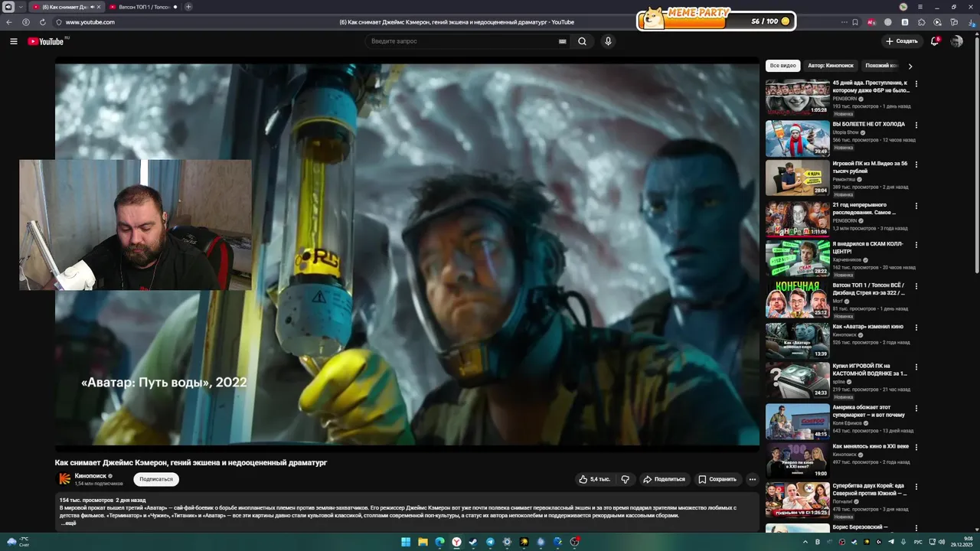Viewport: 980px width, 551px height.
Task: Open Telegram from the taskbar
Action: (490, 542)
